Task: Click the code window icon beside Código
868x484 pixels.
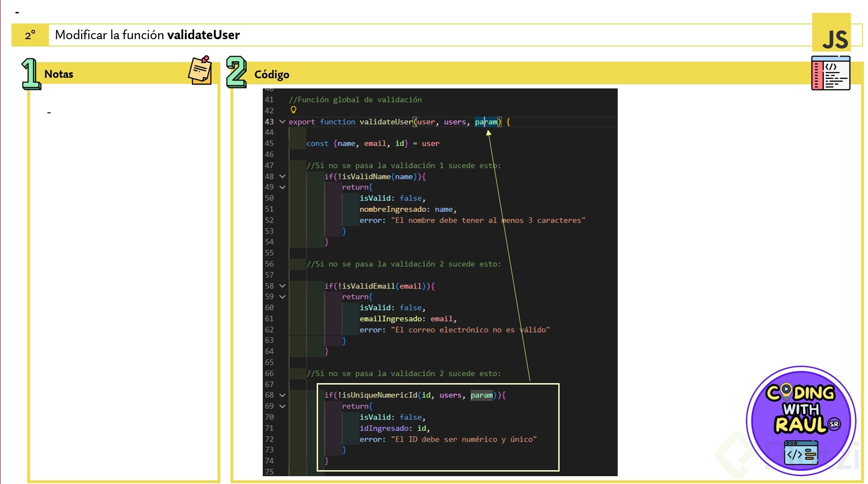Action: (x=831, y=73)
